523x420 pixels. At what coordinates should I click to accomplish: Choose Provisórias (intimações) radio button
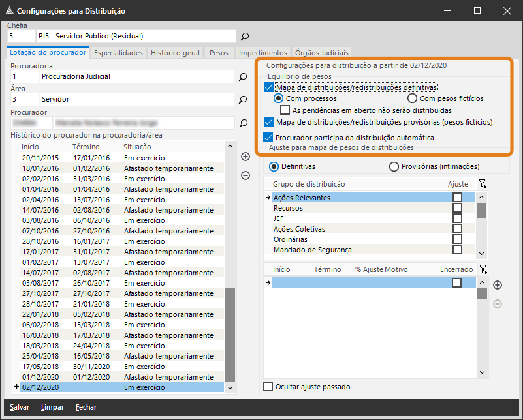pyautogui.click(x=394, y=166)
